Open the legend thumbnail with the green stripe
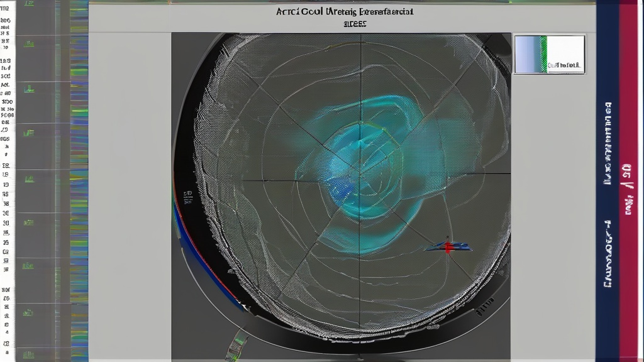This screenshot has width=644, height=362. 549,54
